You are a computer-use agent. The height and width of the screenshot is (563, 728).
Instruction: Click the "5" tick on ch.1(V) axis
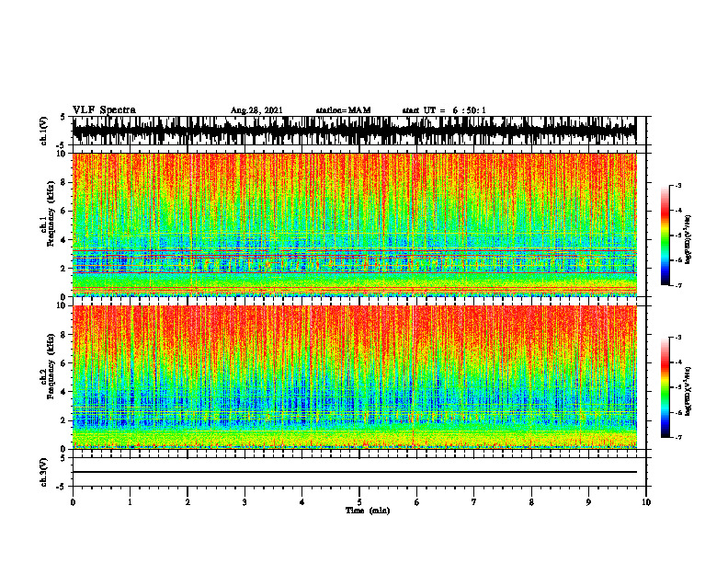pyautogui.click(x=63, y=118)
